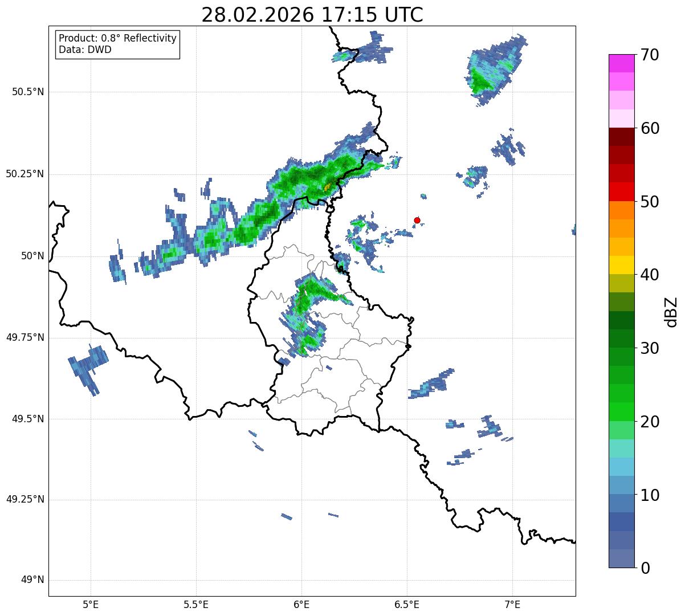The height and width of the screenshot is (616, 685).
Task: Click the title "28.02.2026 17:15 UTC"
Action: tap(312, 15)
